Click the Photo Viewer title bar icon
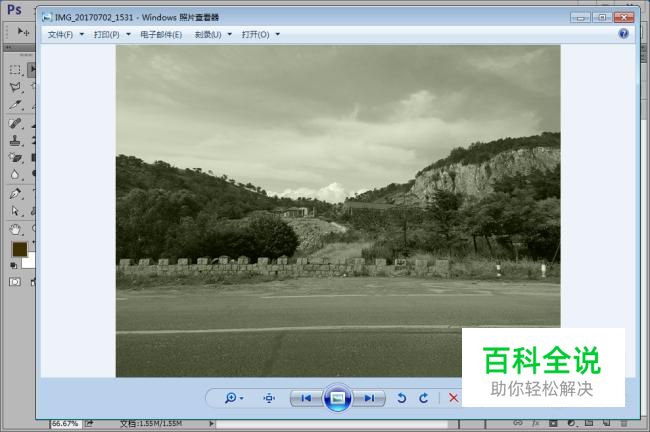The width and height of the screenshot is (650, 432). click(47, 17)
